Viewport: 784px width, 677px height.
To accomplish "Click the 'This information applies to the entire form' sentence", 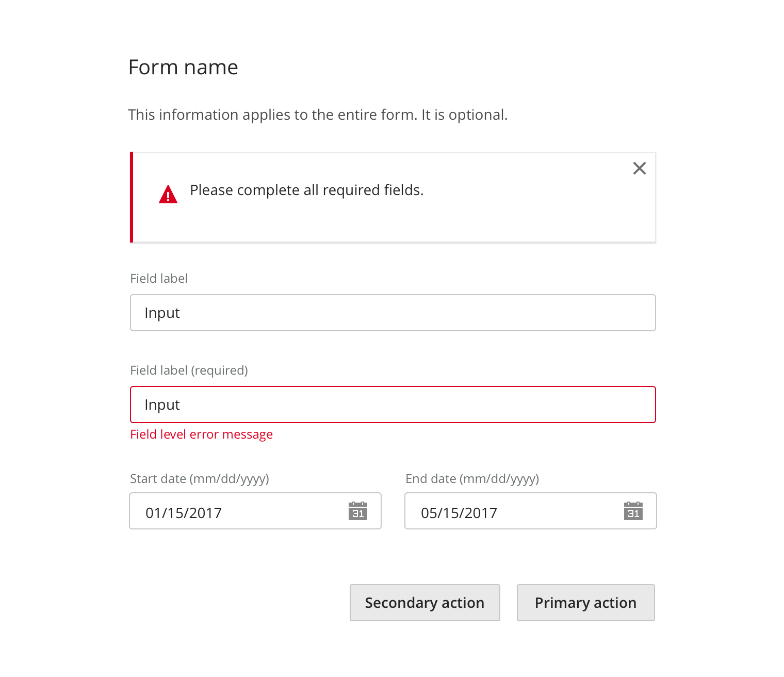I will 272,115.
